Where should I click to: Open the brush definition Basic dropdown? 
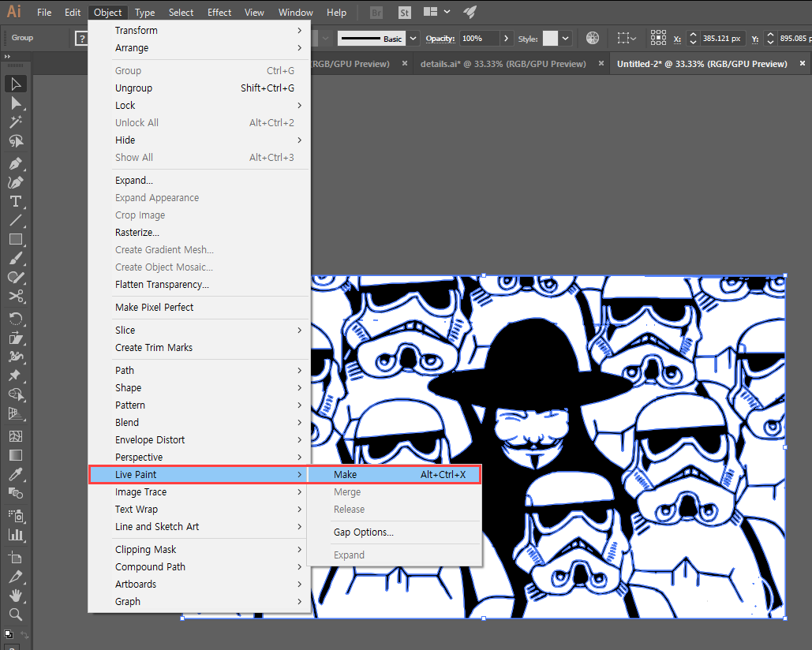(x=413, y=39)
